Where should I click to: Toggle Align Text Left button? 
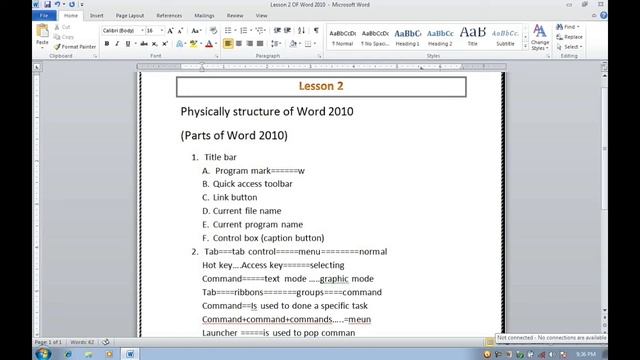point(228,44)
